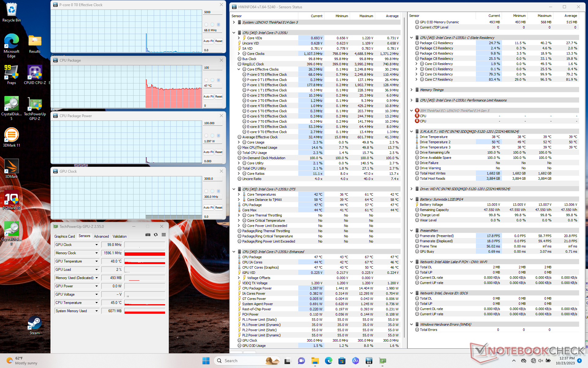Open the GPU-Z hamburger menu icon
Image resolution: width=588 pixels, height=368 pixels.
(164, 235)
